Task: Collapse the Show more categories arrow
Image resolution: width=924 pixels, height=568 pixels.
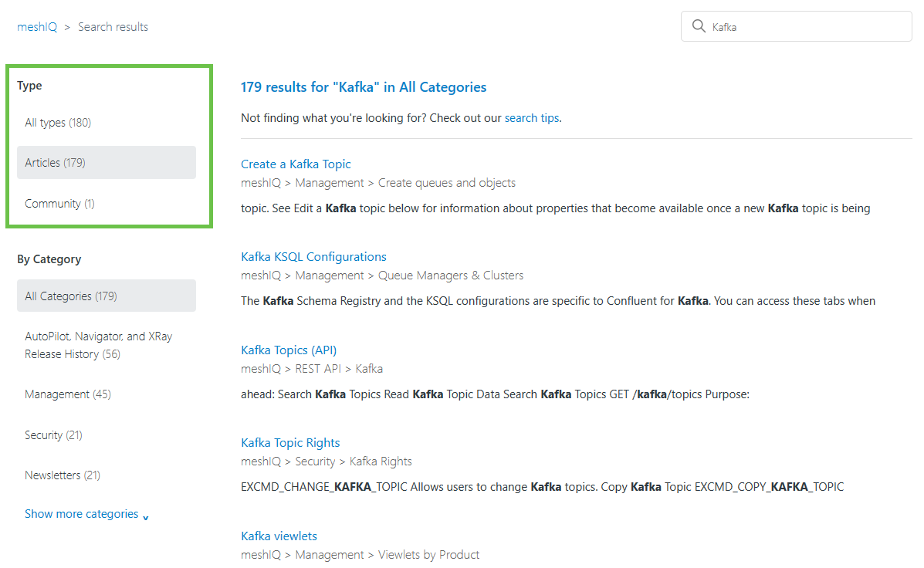Action: 146,516
